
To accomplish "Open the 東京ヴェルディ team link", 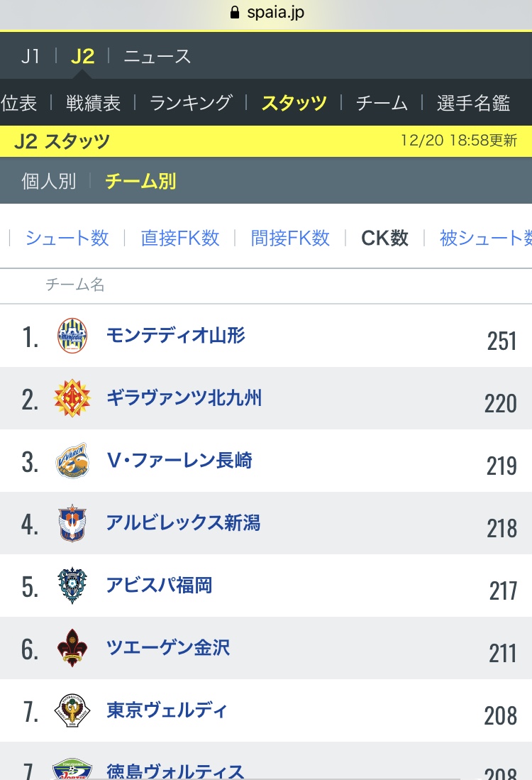I will [x=167, y=710].
